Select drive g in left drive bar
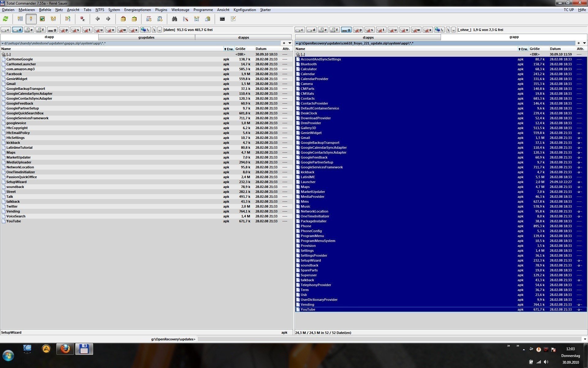Viewport: 588px width, 368px height. point(52,30)
